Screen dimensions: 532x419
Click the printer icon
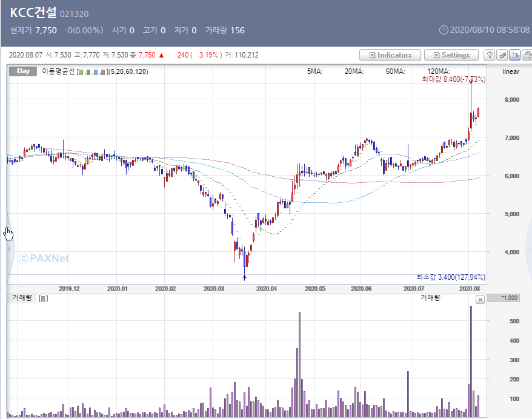click(x=527, y=55)
